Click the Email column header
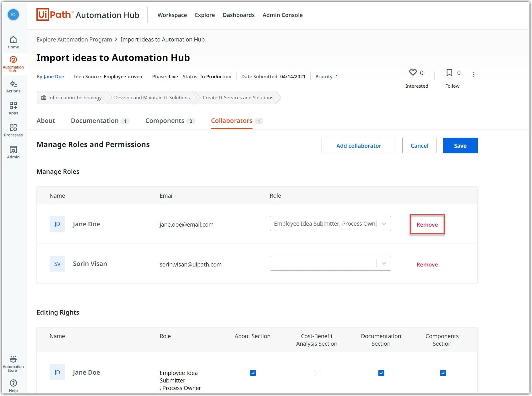532x396 pixels. tap(166, 195)
